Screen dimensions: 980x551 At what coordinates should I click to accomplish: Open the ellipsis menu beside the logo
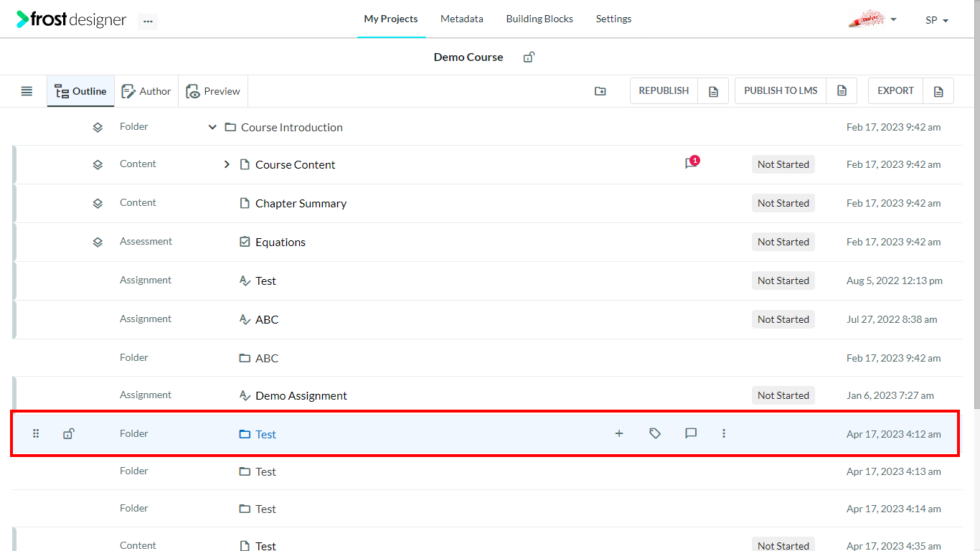tap(148, 22)
